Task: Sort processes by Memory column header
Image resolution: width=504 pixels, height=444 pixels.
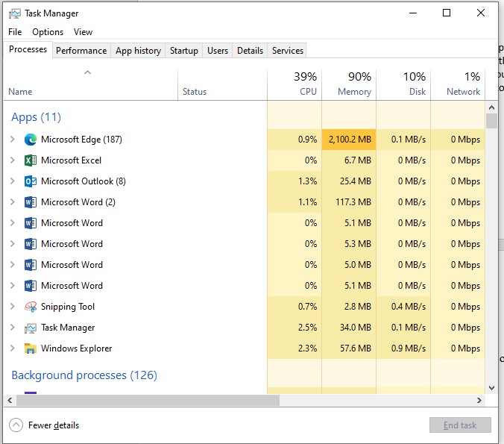Action: point(349,84)
